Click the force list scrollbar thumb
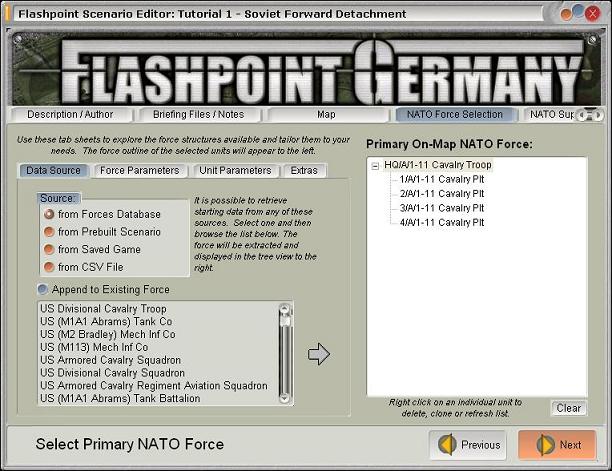This screenshot has width=612, height=471. pos(285,321)
